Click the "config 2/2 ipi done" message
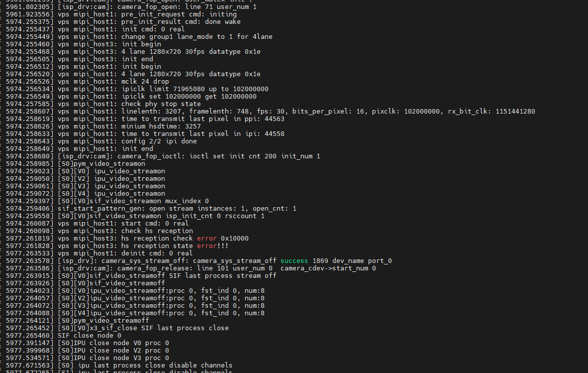This screenshot has height=373, width=588. tap(159, 141)
